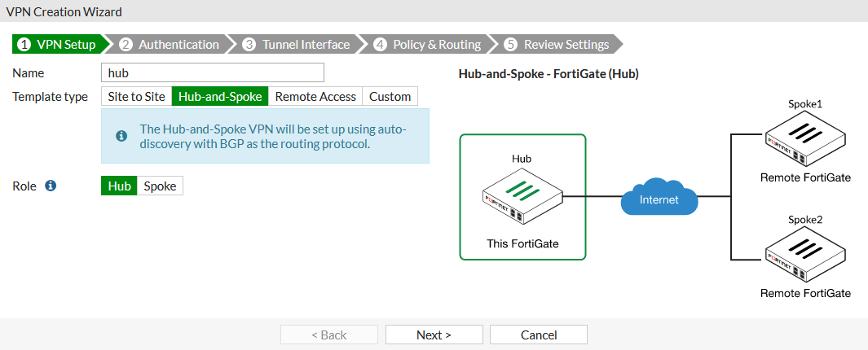
Task: Click the Hub FortiGate device icon
Action: [x=522, y=195]
